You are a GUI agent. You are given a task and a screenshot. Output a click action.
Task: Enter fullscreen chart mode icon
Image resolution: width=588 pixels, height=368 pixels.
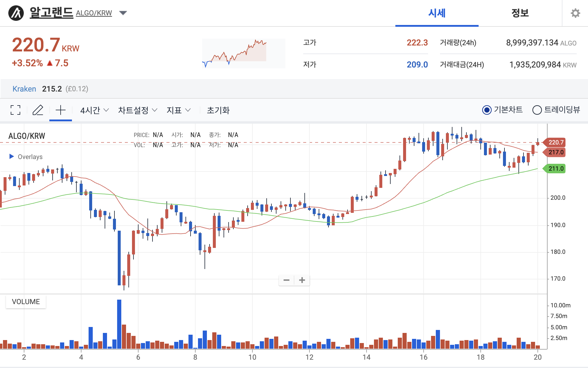(x=15, y=110)
